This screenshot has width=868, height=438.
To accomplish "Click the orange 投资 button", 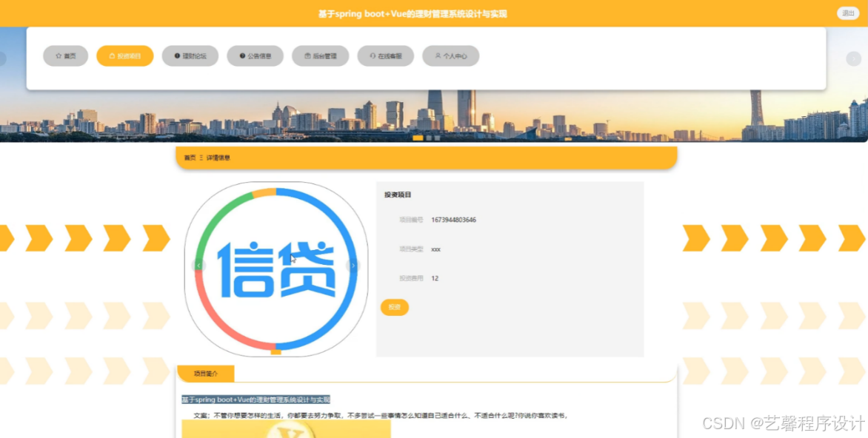I will tap(395, 307).
